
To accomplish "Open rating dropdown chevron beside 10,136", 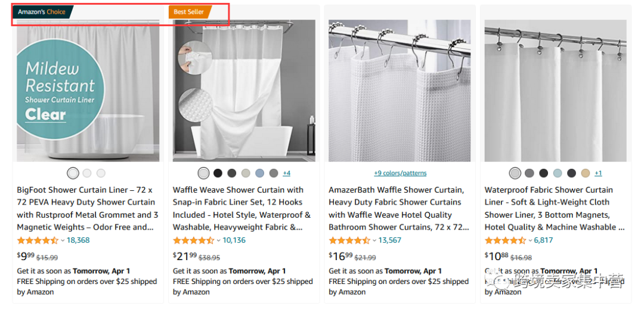I will tap(219, 240).
